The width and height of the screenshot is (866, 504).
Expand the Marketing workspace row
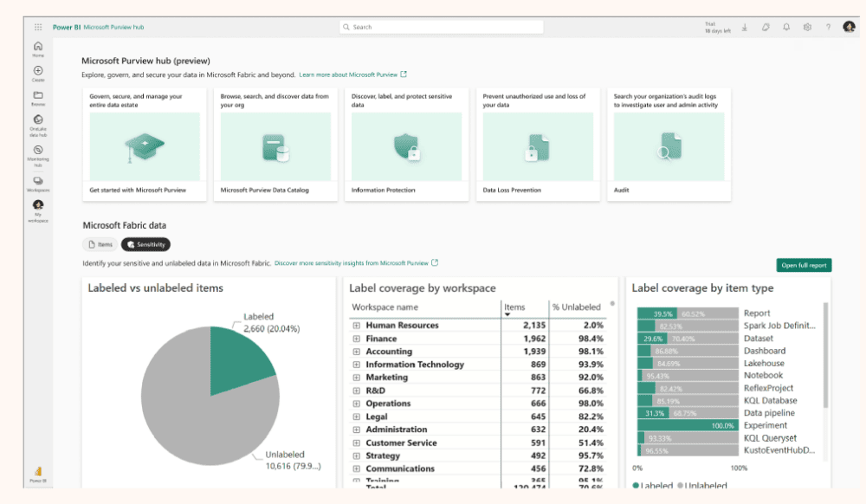(x=357, y=378)
